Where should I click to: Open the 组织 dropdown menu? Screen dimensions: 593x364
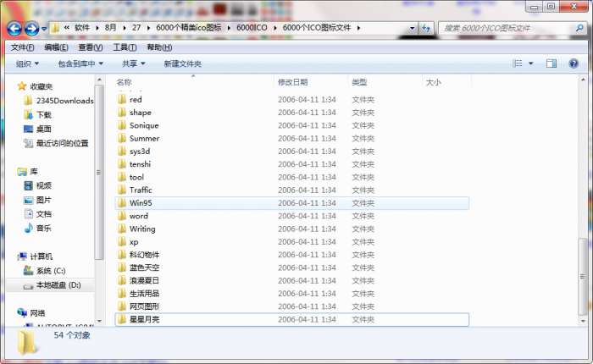[28, 63]
